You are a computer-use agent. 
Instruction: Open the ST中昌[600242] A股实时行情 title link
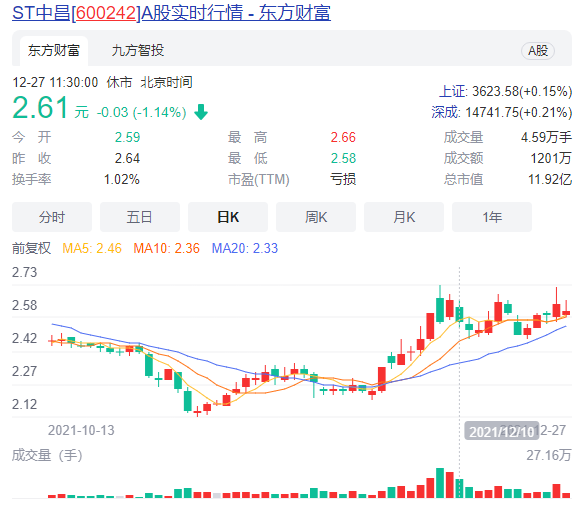[x=171, y=13]
